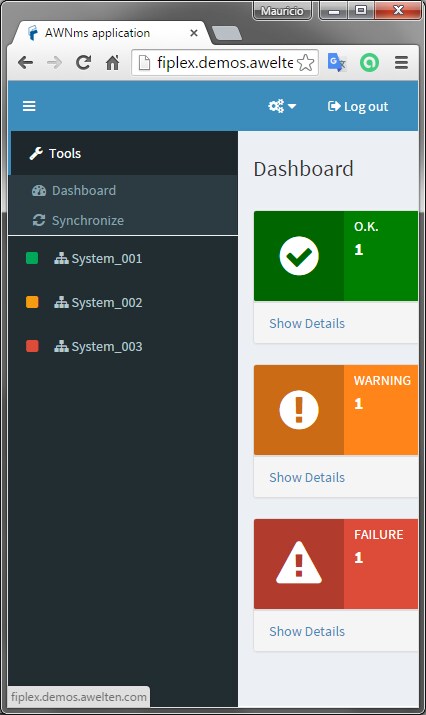
Task: Click the red System_003 status square
Action: click(32, 346)
